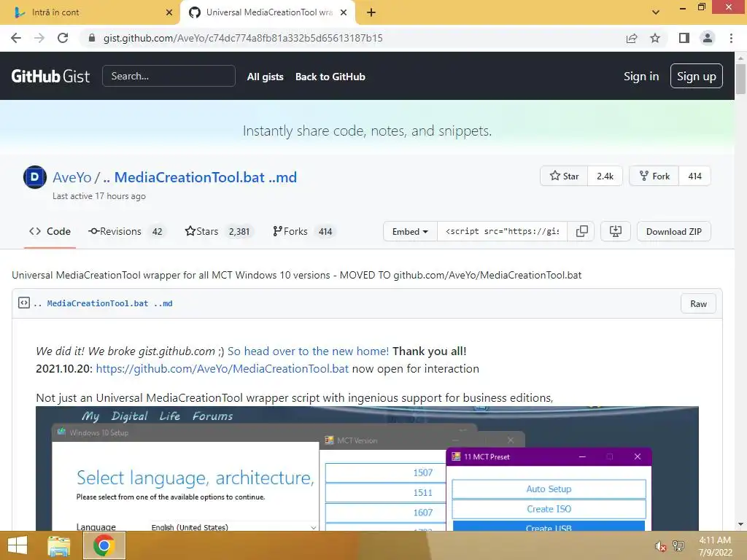Open the embedded MCT screenshot image
This screenshot has width=747, height=560.
tap(367, 469)
